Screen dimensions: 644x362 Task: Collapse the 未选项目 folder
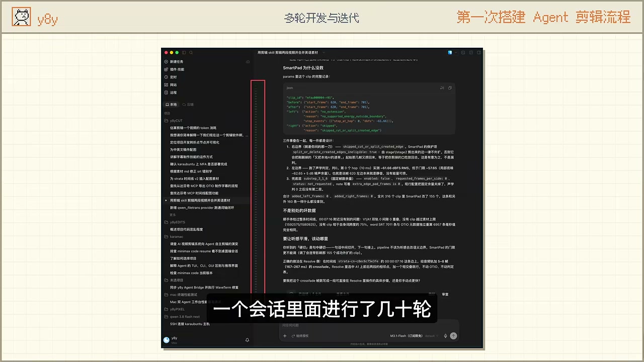click(174, 280)
